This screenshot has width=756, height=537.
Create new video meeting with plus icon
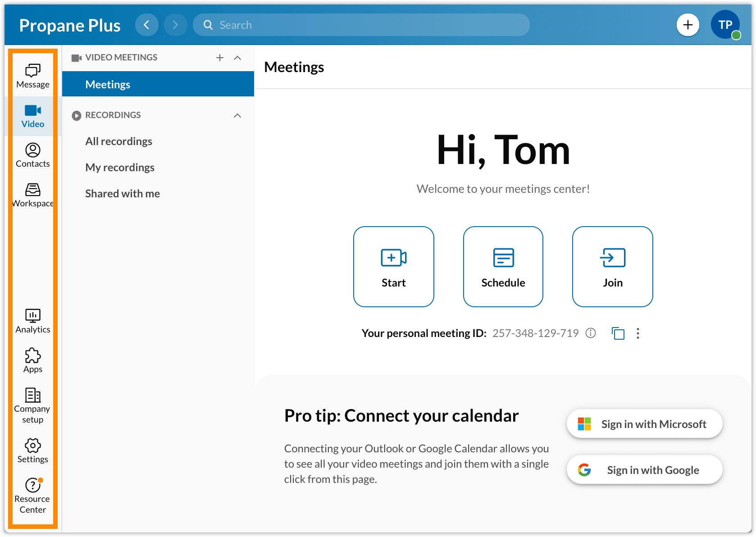click(x=220, y=58)
